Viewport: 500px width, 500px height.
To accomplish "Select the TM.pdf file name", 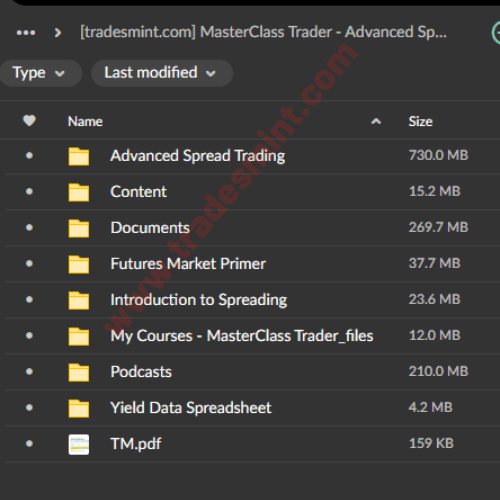I will click(136, 444).
